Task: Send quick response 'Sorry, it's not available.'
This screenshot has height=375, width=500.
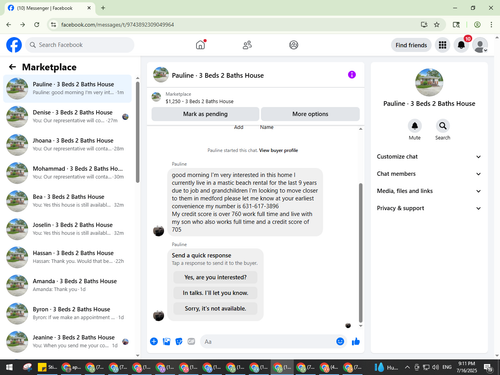Action: tap(215, 309)
